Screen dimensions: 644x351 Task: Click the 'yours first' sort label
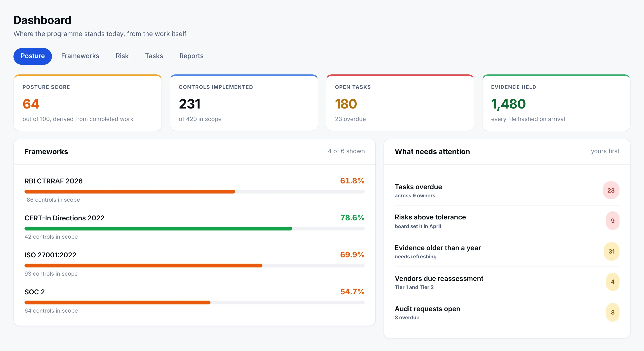coord(605,151)
